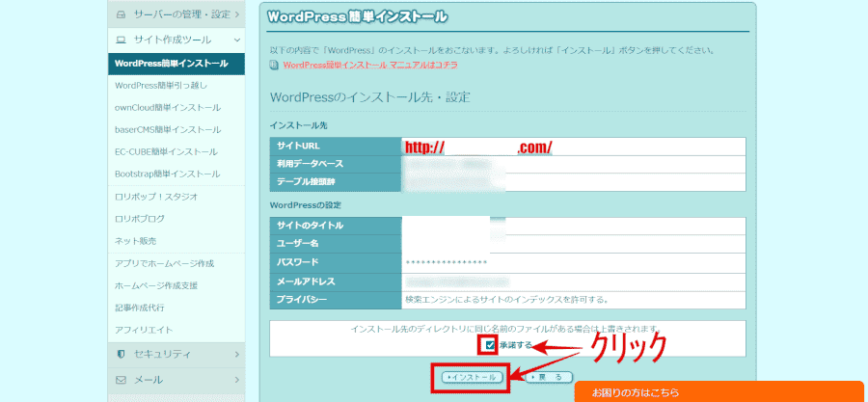Click the laptop icon beside サイト作成ツール
The image size is (868, 402).
(121, 40)
